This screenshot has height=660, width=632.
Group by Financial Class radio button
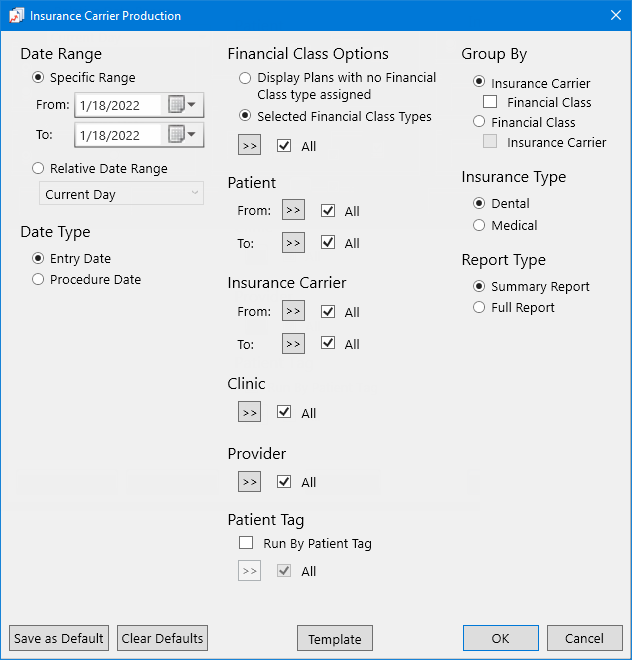pos(479,122)
